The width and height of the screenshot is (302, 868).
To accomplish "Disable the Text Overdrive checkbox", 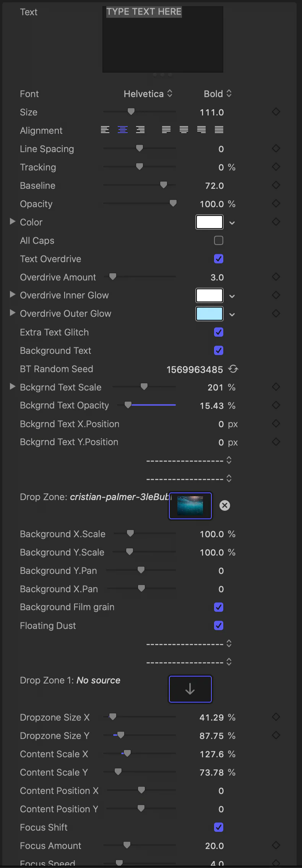I will [x=219, y=259].
